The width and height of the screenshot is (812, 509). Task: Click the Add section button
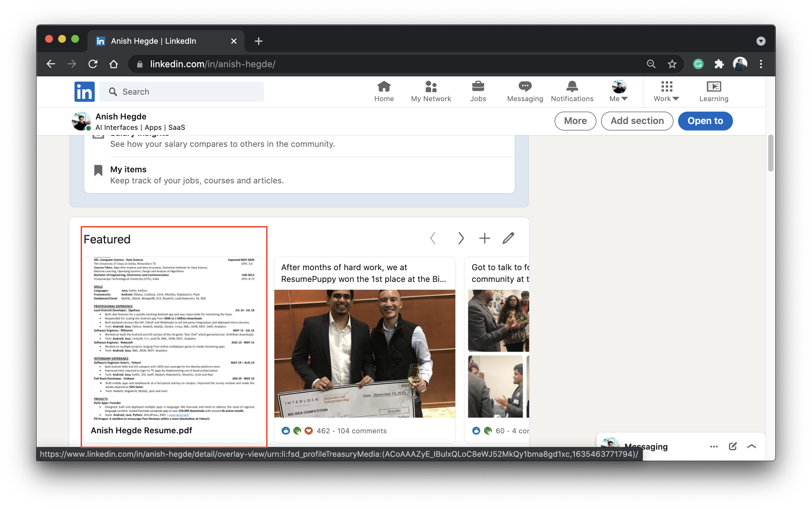(x=637, y=121)
